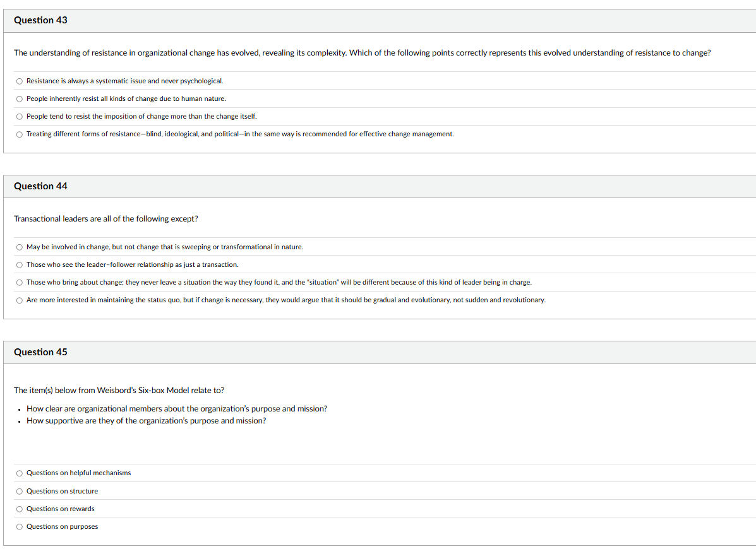Choose "Questions on purposes" answer

pos(20,526)
